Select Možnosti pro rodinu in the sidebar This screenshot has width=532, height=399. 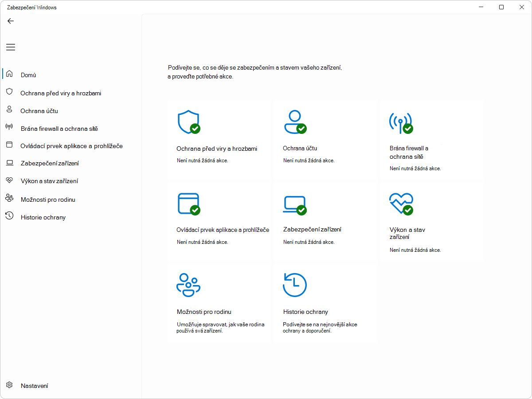[x=48, y=199]
